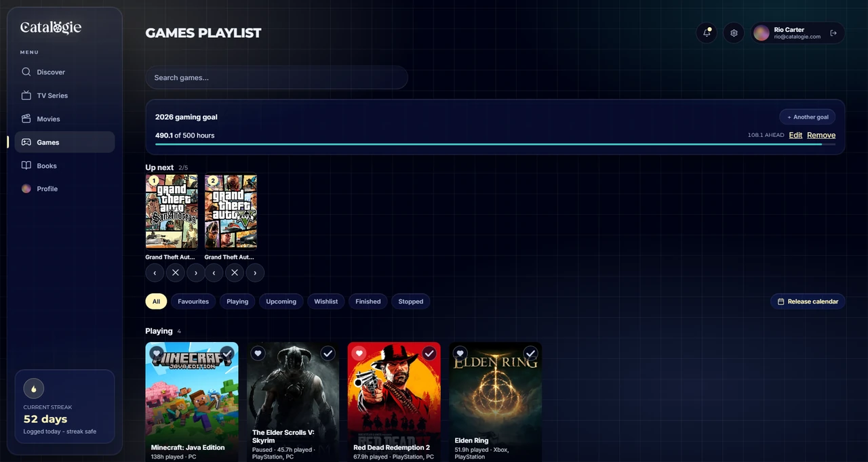Remove GTA San Andreas from Up next
Screen dimensions: 868x462
175,272
